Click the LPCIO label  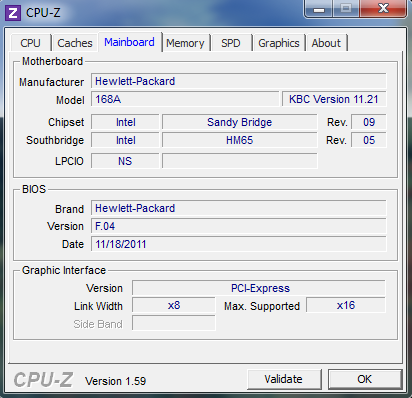click(x=69, y=161)
